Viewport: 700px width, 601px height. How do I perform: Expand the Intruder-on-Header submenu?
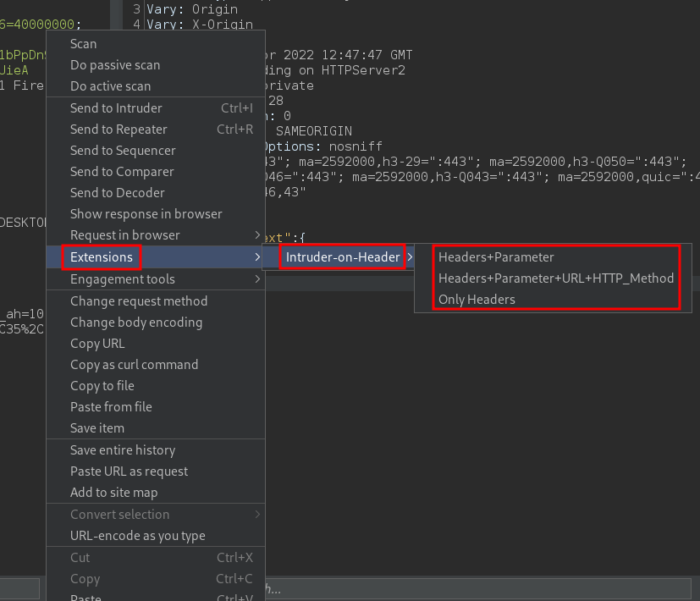click(339, 256)
